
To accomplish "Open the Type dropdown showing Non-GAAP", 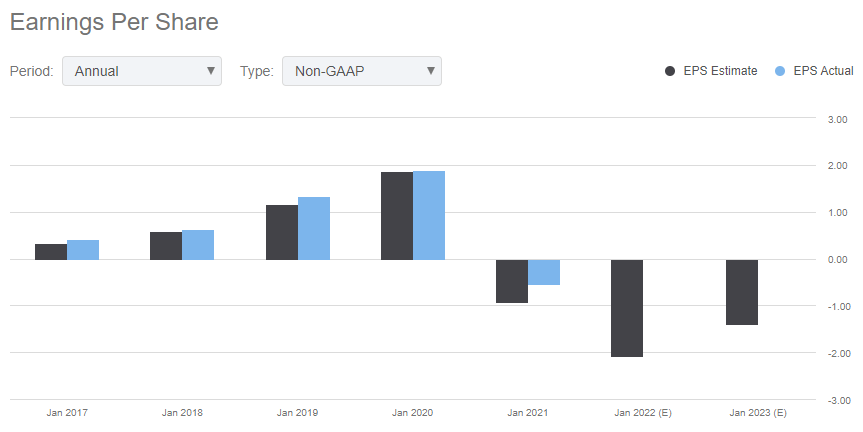I will pyautogui.click(x=362, y=71).
